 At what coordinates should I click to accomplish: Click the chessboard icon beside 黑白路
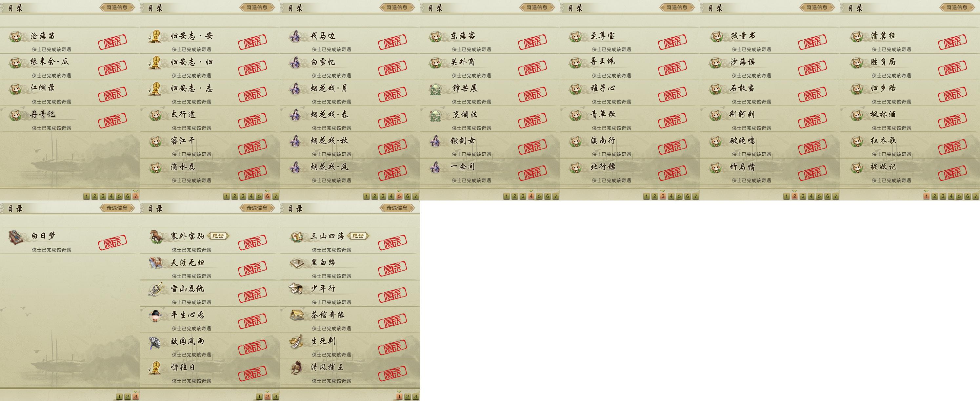(x=296, y=263)
